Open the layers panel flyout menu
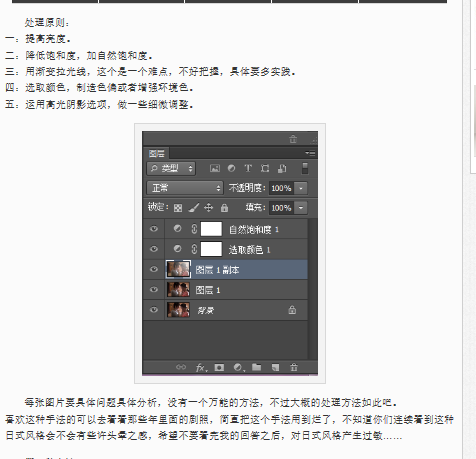 click(311, 153)
